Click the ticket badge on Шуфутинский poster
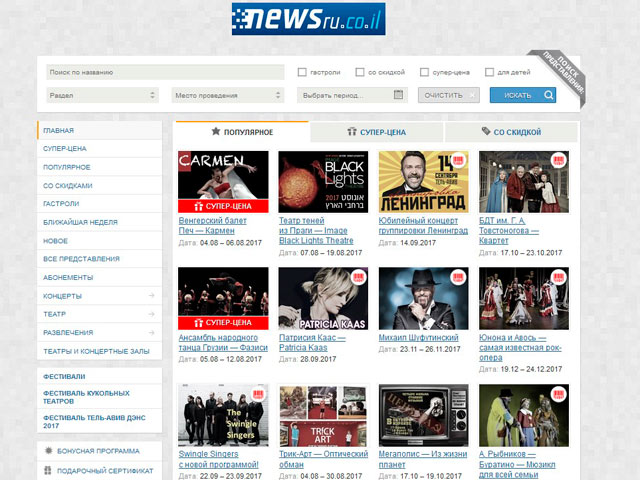The height and width of the screenshot is (480, 640). (458, 277)
